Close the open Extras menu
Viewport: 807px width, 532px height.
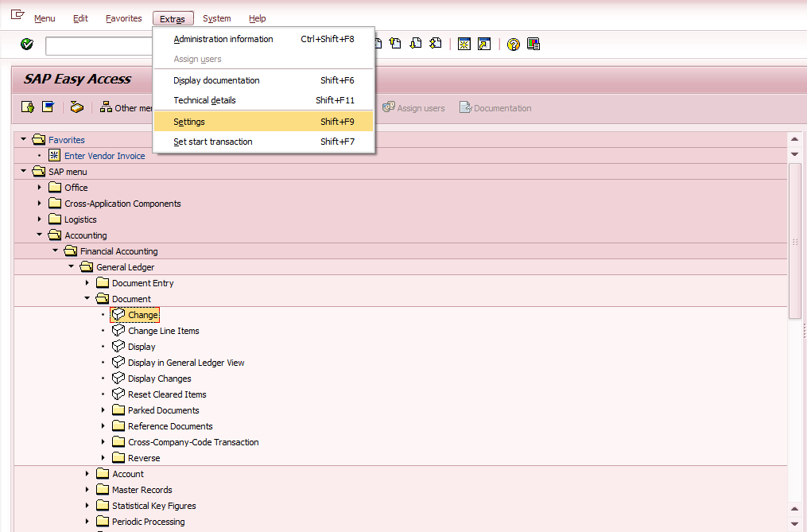point(173,18)
